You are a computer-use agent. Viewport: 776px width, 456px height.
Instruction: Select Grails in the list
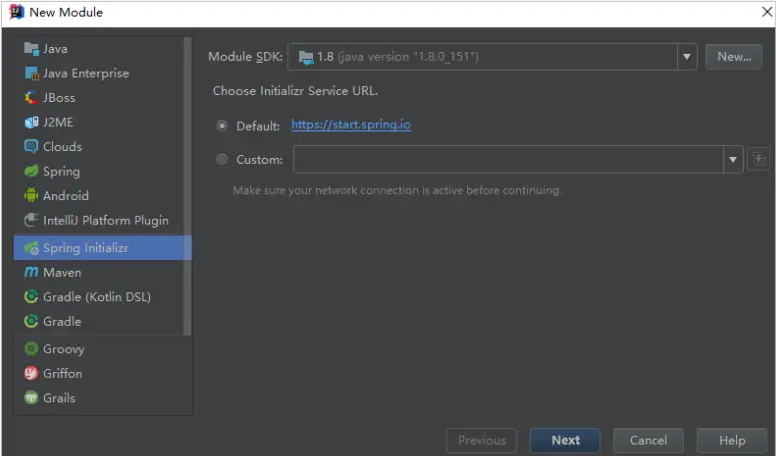(102, 398)
